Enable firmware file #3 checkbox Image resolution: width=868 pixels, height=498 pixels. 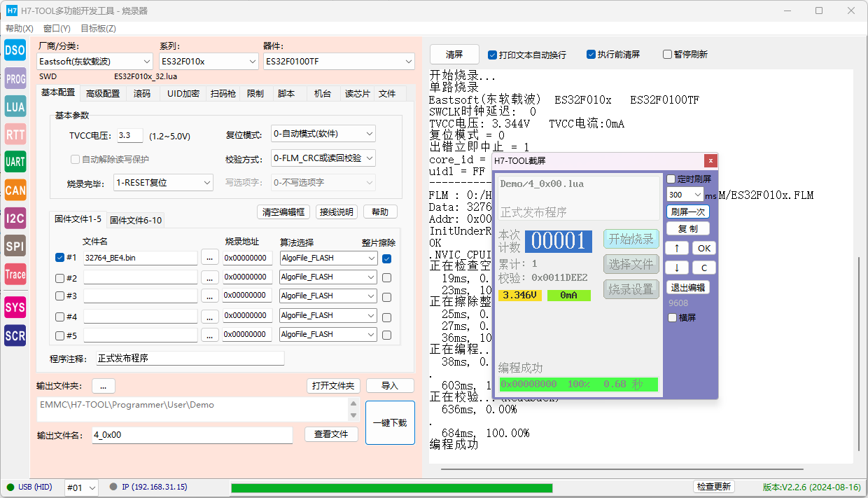(60, 296)
